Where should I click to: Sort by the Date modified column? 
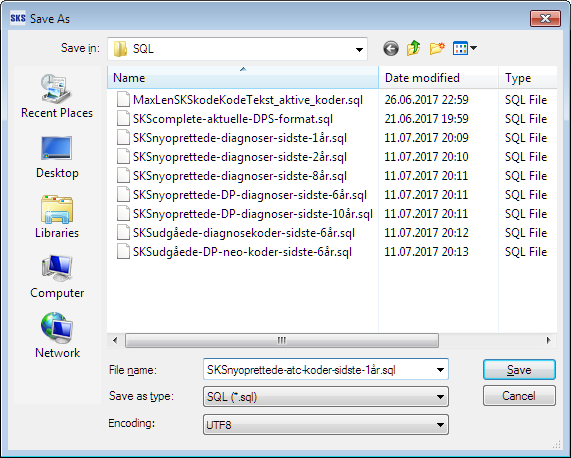pos(438,78)
